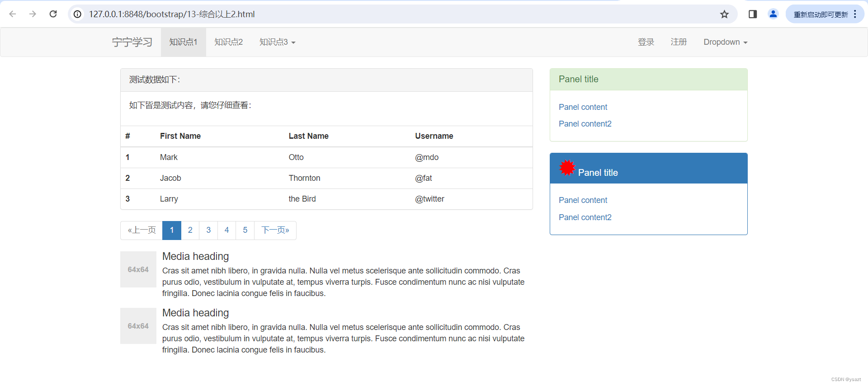Select pagination page 4
Screen dimensions: 868x386
coord(227,230)
